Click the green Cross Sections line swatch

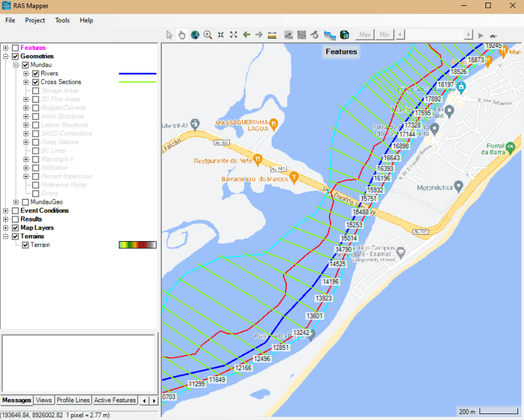(x=138, y=82)
